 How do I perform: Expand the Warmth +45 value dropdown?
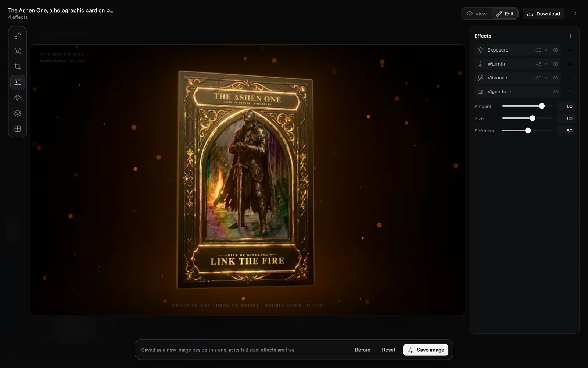tap(540, 64)
